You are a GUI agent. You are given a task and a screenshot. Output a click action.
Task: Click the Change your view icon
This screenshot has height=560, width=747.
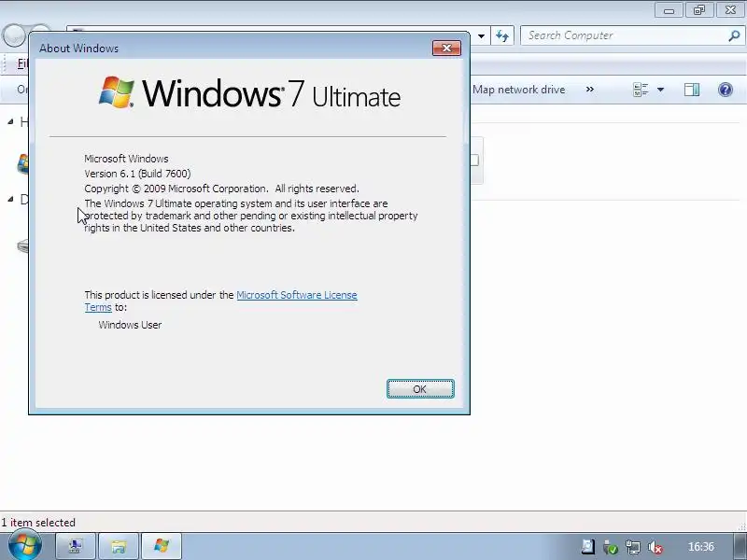641,90
